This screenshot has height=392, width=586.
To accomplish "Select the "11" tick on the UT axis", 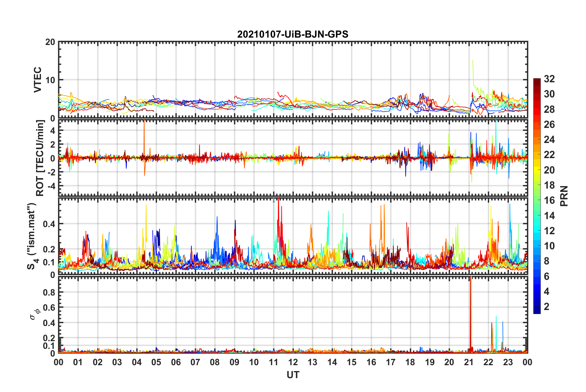I will click(274, 362).
